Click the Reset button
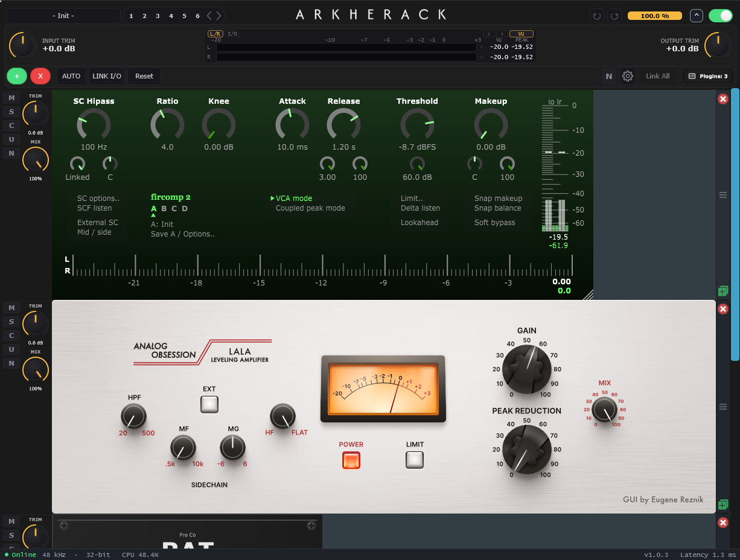The image size is (740, 560). coord(144,76)
